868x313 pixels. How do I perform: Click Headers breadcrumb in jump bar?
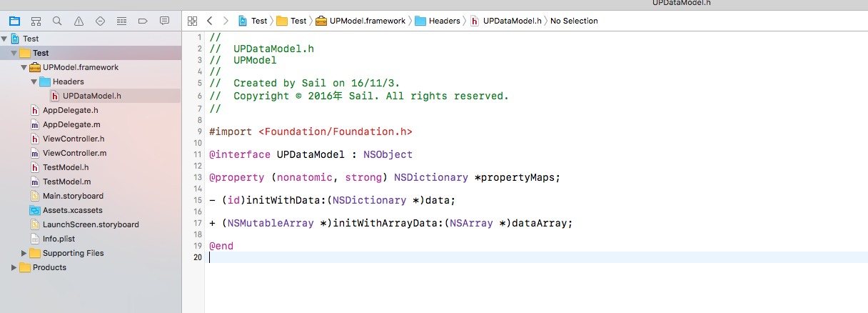(438, 21)
